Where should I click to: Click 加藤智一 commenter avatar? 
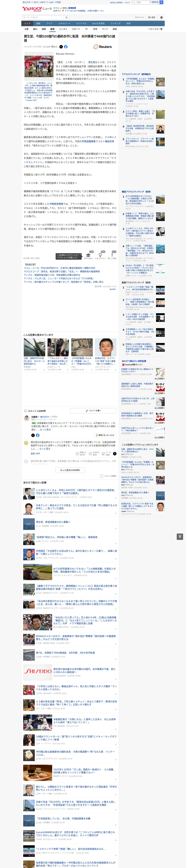[x=26, y=418]
